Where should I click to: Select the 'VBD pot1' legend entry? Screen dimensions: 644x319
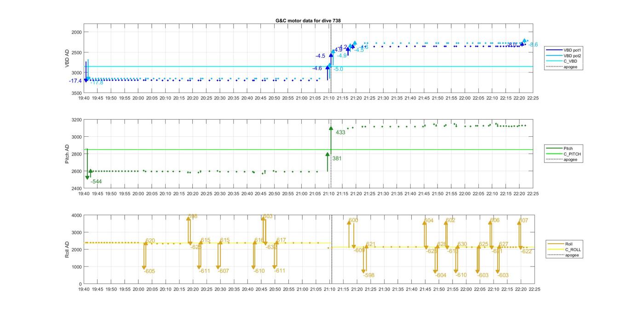click(x=563, y=50)
